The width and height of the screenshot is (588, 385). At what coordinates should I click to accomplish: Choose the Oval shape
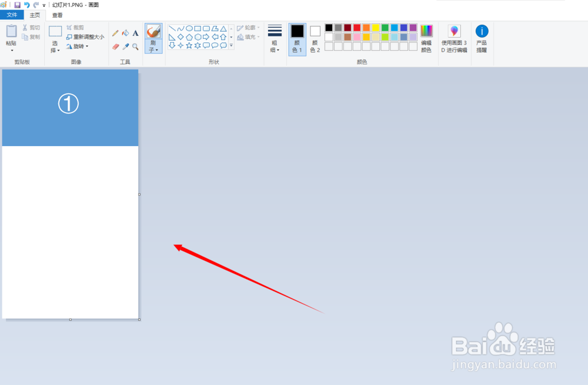click(189, 28)
